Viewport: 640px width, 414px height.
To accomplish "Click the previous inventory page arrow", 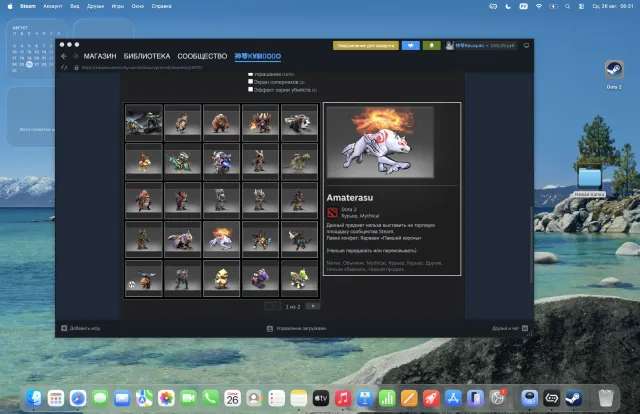I will pyautogui.click(x=273, y=306).
